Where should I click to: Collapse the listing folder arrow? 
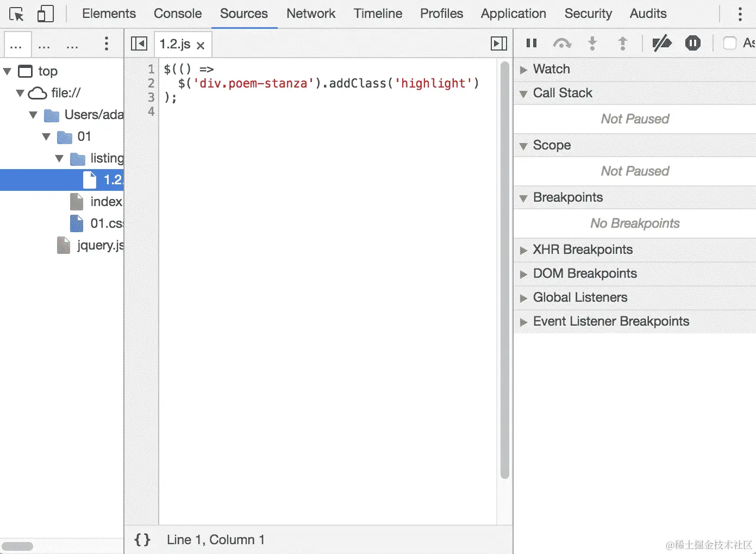tap(59, 158)
